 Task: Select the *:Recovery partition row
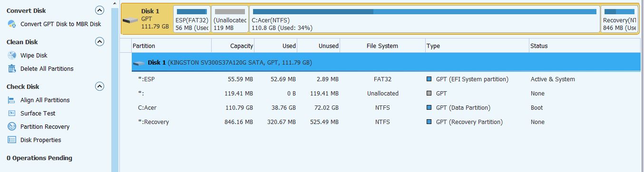click(386, 122)
